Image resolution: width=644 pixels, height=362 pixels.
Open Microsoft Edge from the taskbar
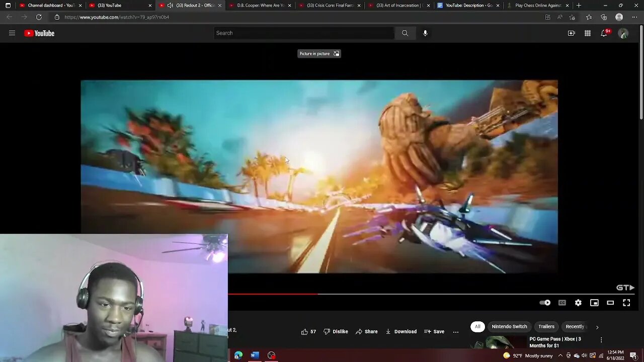(x=238, y=355)
